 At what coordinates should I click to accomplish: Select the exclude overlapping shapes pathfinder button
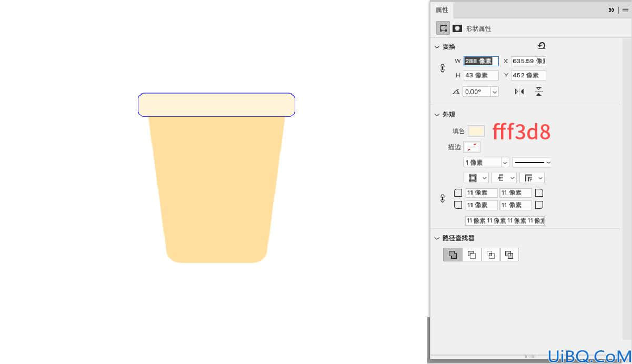(509, 255)
